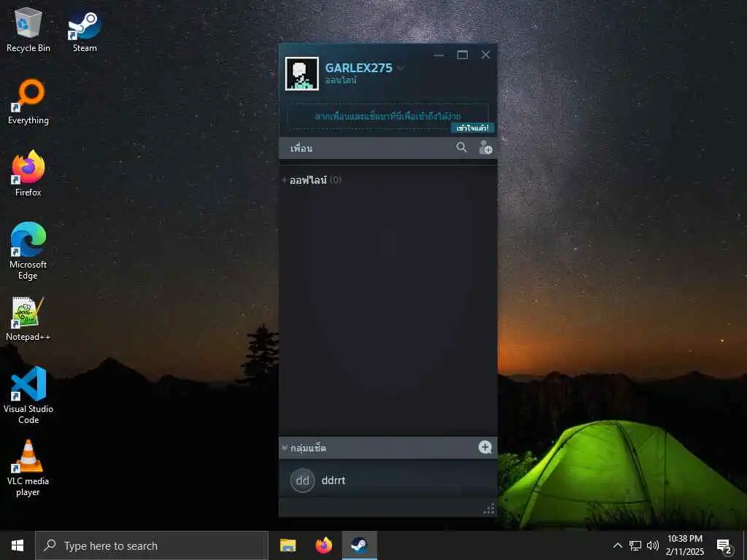Open File Explorer from the taskbar
Screen dimensions: 747x560
(287, 545)
